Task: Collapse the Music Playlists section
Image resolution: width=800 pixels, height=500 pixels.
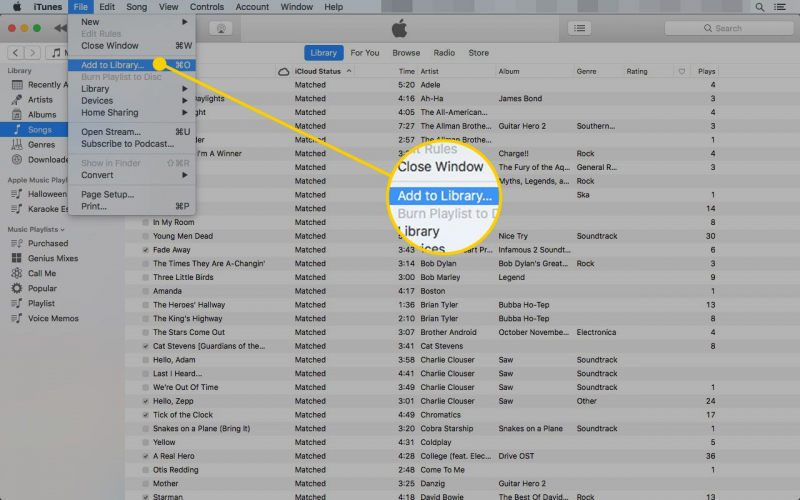Action: (x=38, y=230)
